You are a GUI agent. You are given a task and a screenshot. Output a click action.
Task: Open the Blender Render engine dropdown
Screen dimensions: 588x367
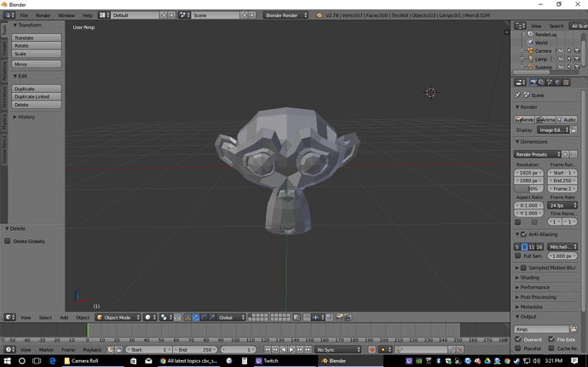coord(285,15)
